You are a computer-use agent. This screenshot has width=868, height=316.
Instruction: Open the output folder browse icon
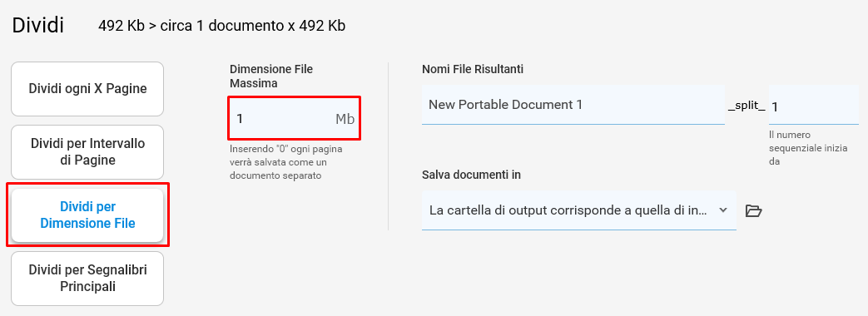point(753,210)
